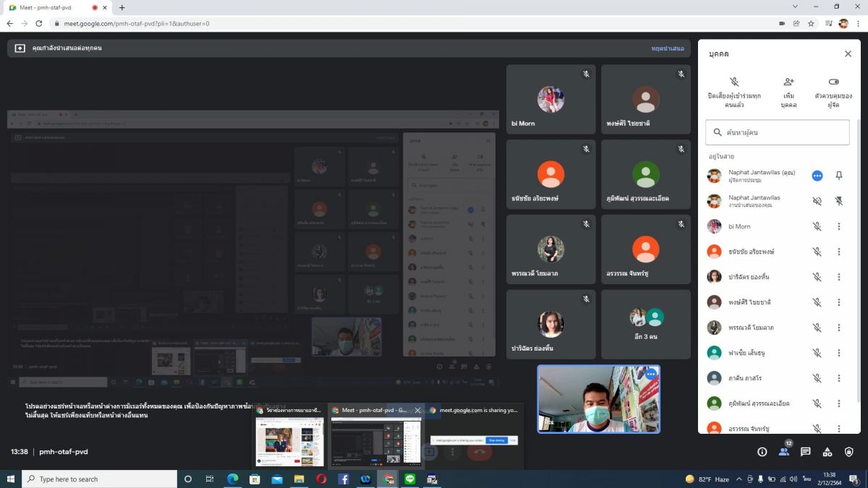
Task: Open host controls shield icon
Action: point(848,452)
